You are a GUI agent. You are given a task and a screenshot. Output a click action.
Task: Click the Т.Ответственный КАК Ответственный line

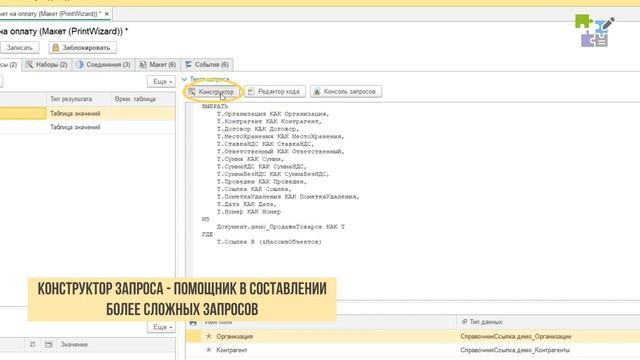point(280,151)
